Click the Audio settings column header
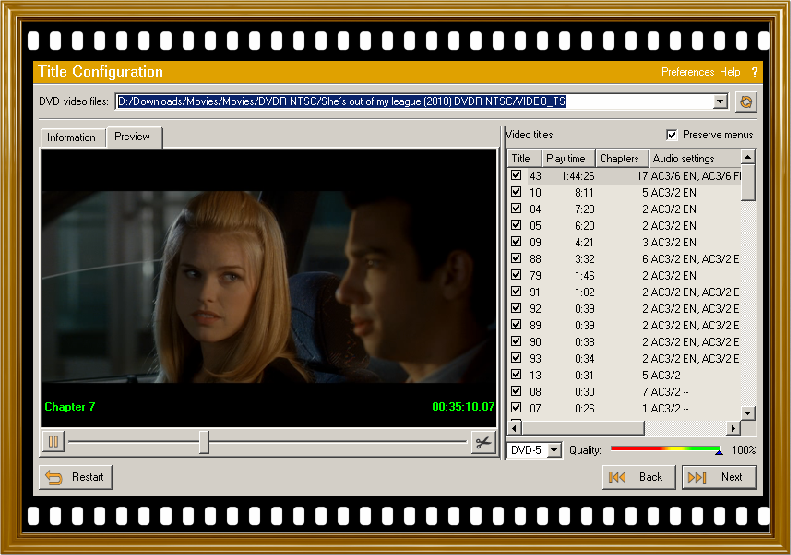The image size is (791, 555). (x=695, y=158)
